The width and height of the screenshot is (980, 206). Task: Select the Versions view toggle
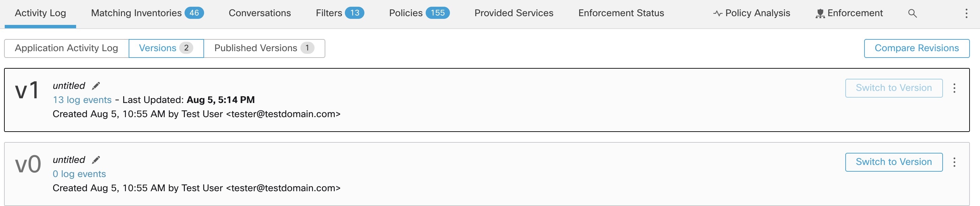pyautogui.click(x=166, y=48)
